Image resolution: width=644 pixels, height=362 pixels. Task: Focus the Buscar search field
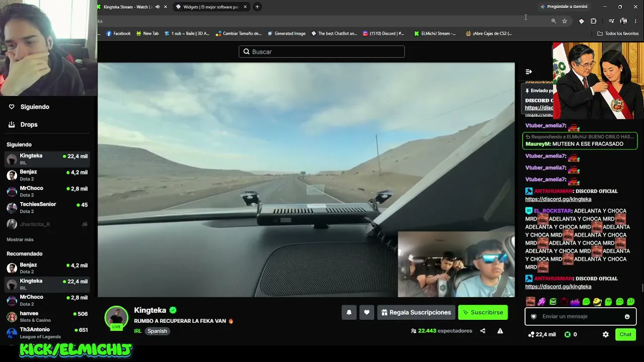(x=321, y=52)
